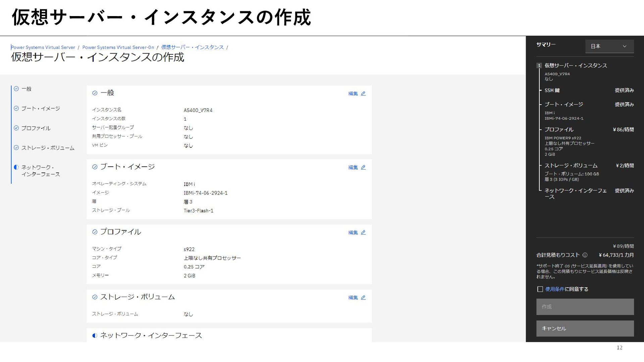
Task: Expand 仮想サーバー・インスタンス summary item
Action: pos(576,65)
